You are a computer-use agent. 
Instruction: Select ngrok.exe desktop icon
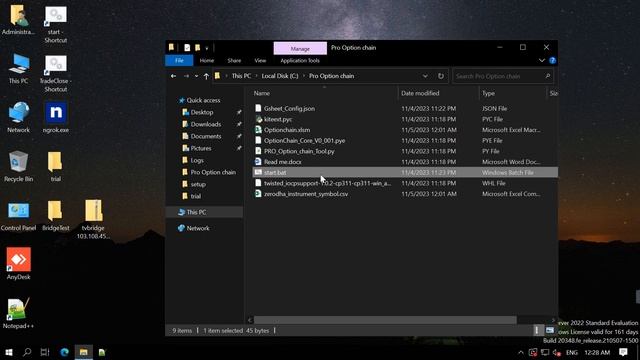56,118
